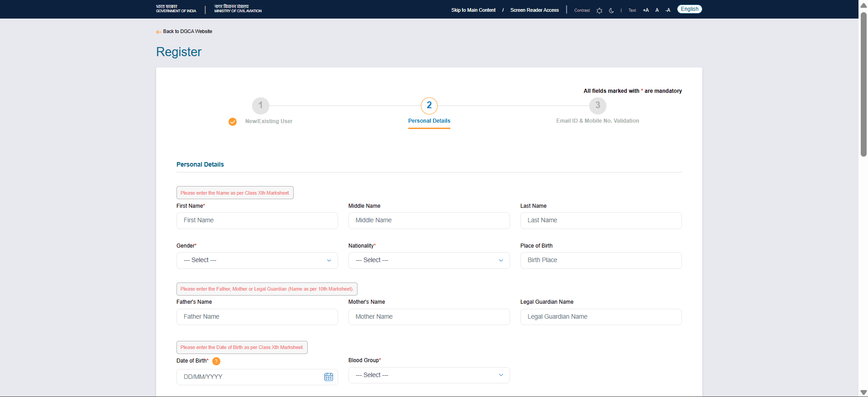Switch to dark contrast moon icon
This screenshot has width=868, height=397.
pyautogui.click(x=611, y=10)
